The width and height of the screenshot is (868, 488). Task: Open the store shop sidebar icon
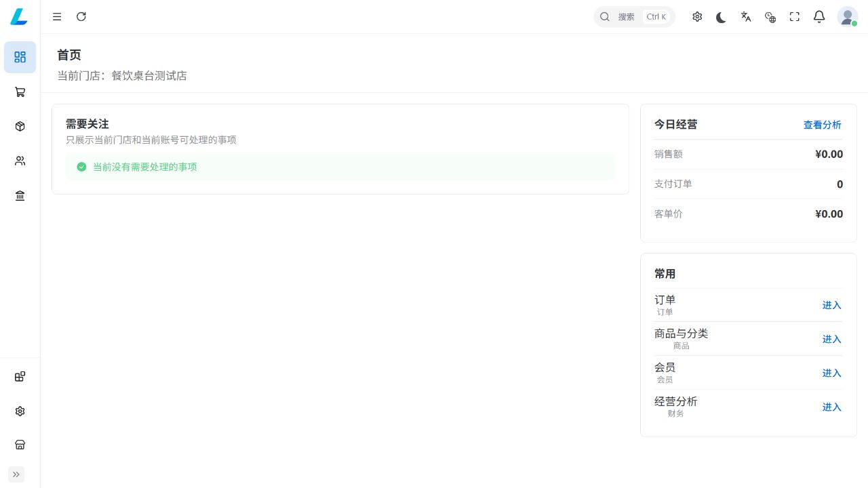click(x=20, y=445)
